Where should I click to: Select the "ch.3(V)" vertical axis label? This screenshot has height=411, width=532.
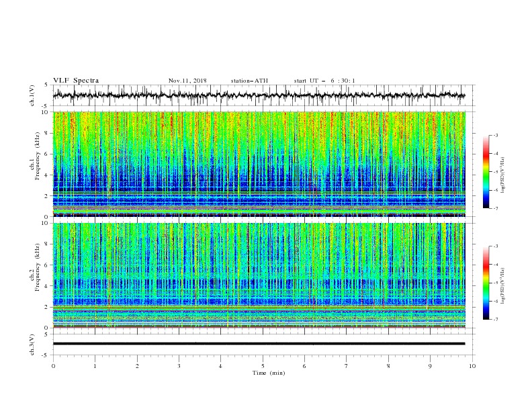point(32,345)
